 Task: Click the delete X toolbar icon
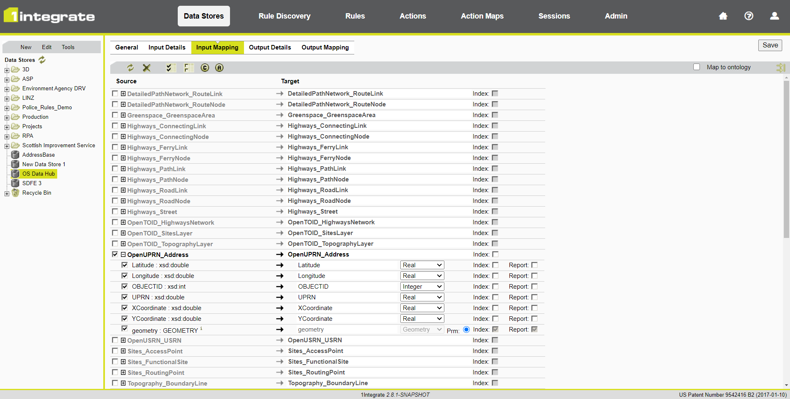point(147,68)
